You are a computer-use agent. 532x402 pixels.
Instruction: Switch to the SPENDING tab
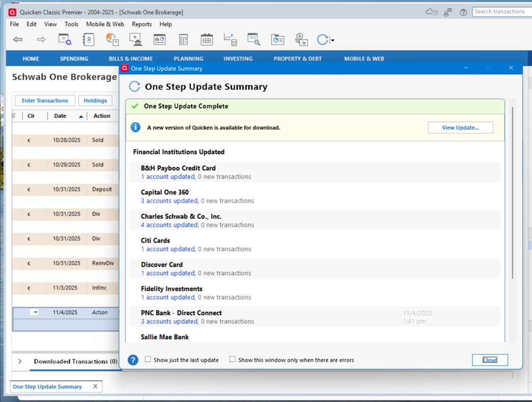[74, 59]
